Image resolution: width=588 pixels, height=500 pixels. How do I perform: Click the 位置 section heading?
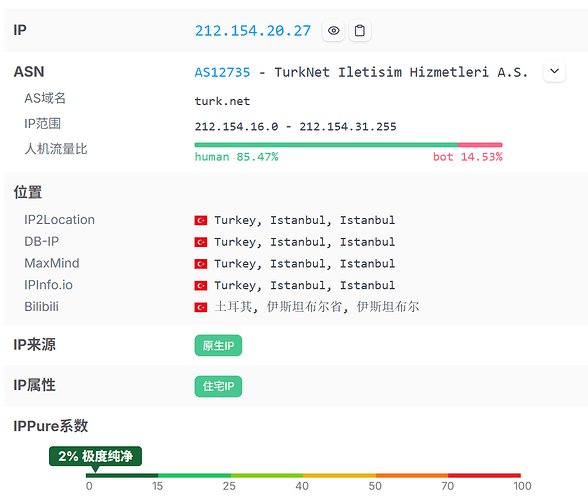(x=28, y=192)
